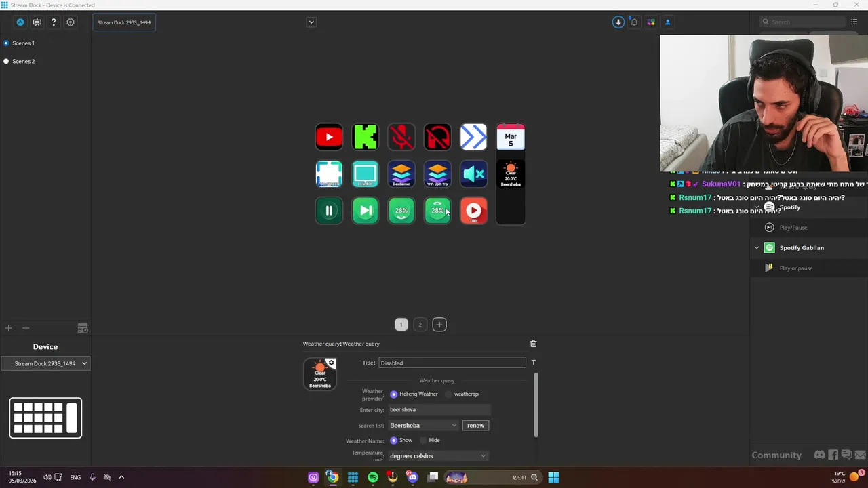Click the Title field showing Disabled
The image size is (868, 488).
pyautogui.click(x=452, y=363)
